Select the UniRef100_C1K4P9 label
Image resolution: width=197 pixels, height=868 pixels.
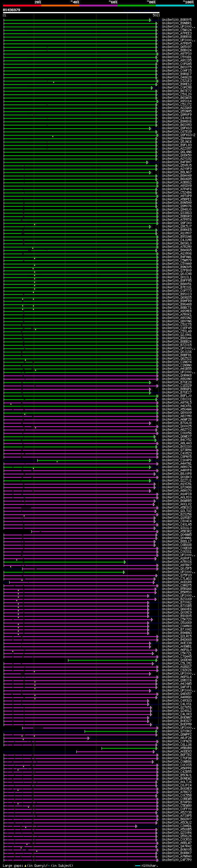tap(177, 460)
